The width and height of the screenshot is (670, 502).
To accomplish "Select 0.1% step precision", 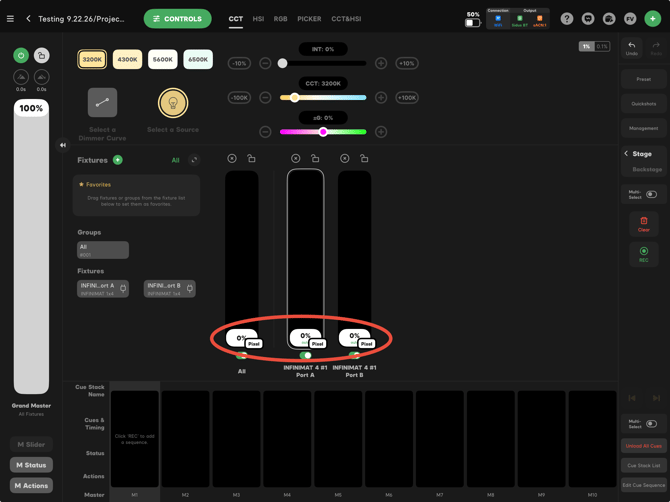I will [x=602, y=46].
